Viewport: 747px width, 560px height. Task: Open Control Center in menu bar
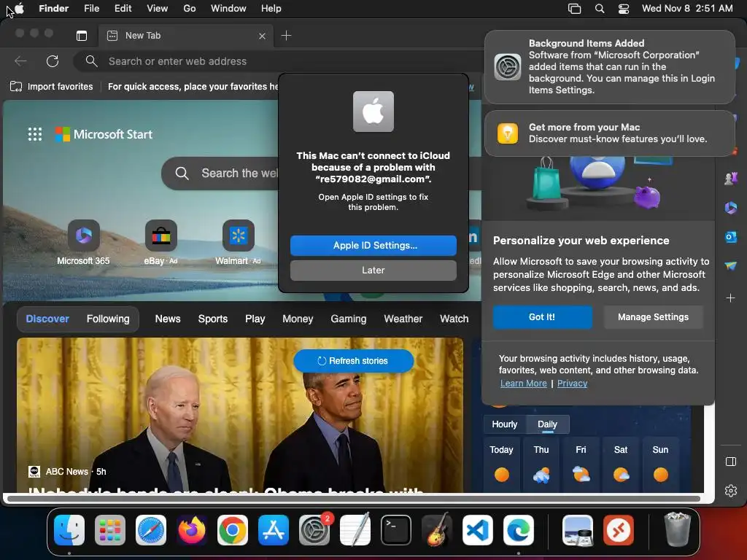(x=624, y=9)
